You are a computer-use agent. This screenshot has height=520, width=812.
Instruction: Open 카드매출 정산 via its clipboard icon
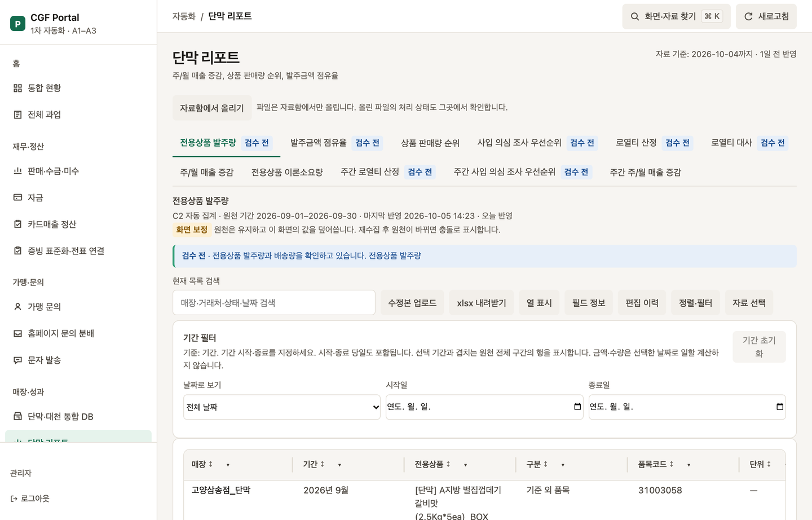[x=17, y=224]
